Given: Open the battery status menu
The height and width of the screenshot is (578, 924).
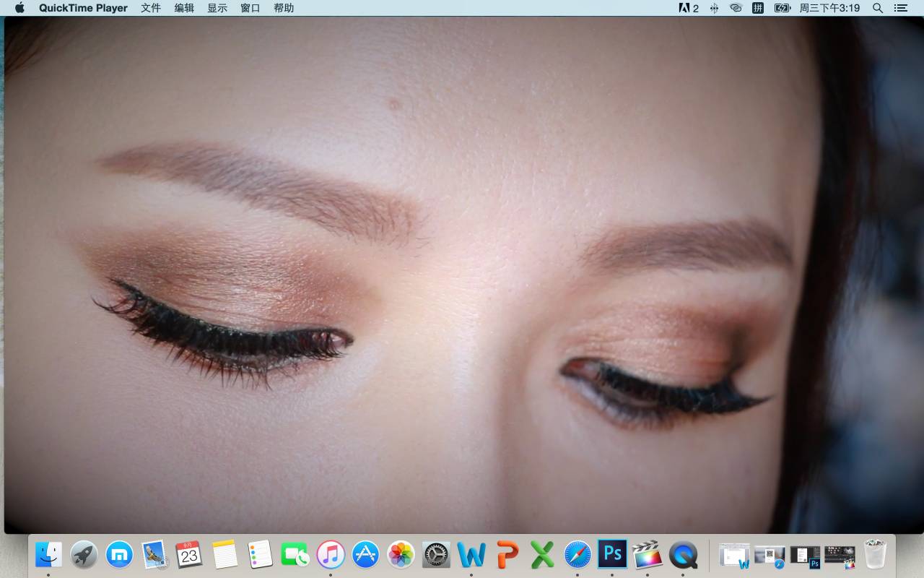Looking at the screenshot, I should 782,8.
